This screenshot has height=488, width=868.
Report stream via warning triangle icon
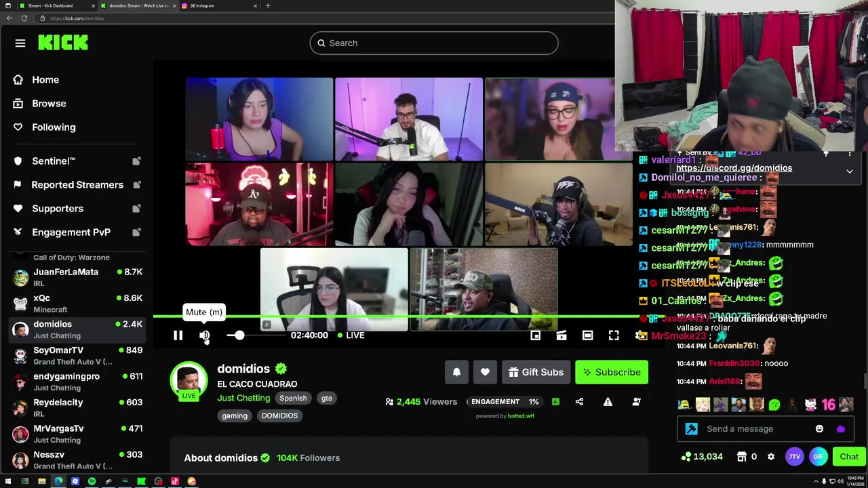(x=608, y=402)
